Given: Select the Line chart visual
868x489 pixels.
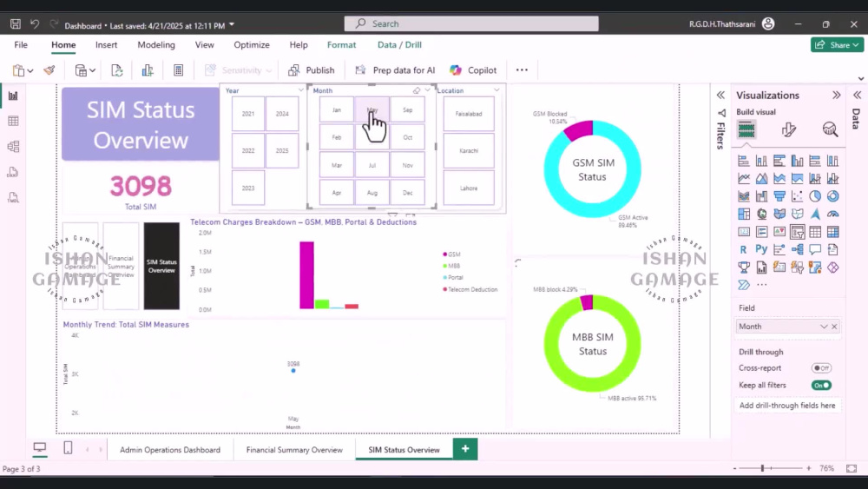Looking at the screenshot, I should (x=744, y=179).
